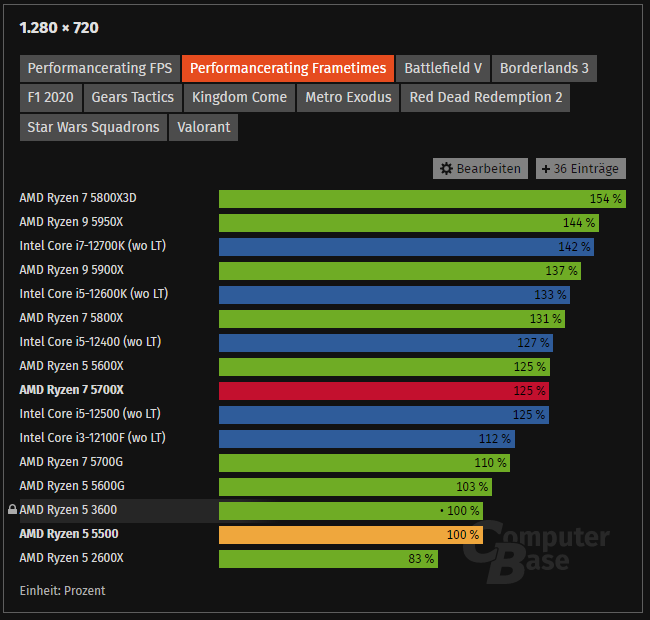The height and width of the screenshot is (620, 650).
Task: Click the AMD Ryzen 7 5800X3D label
Action: (x=78, y=198)
